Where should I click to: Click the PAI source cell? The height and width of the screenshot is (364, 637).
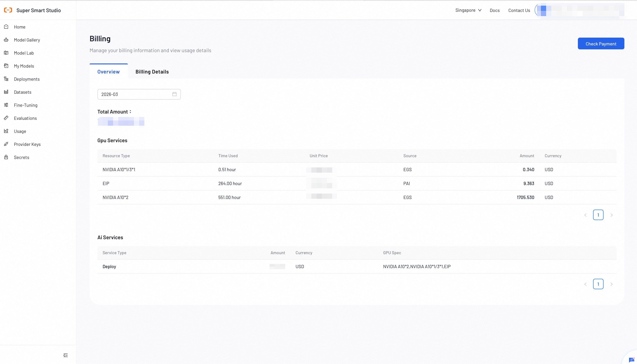(x=407, y=183)
